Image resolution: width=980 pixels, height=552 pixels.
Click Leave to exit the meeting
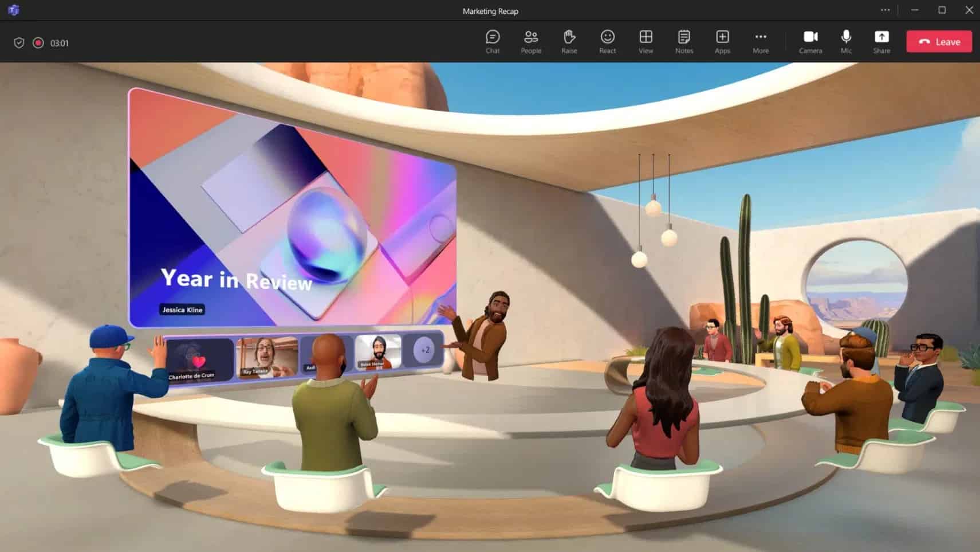pos(938,41)
